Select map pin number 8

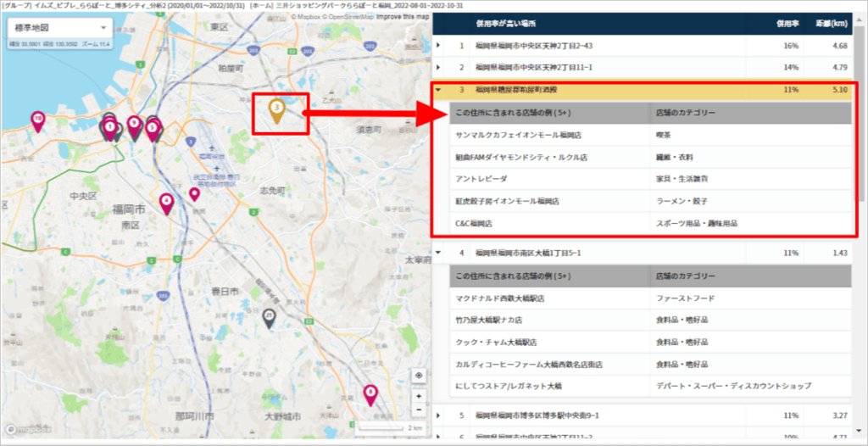pyautogui.click(x=370, y=396)
